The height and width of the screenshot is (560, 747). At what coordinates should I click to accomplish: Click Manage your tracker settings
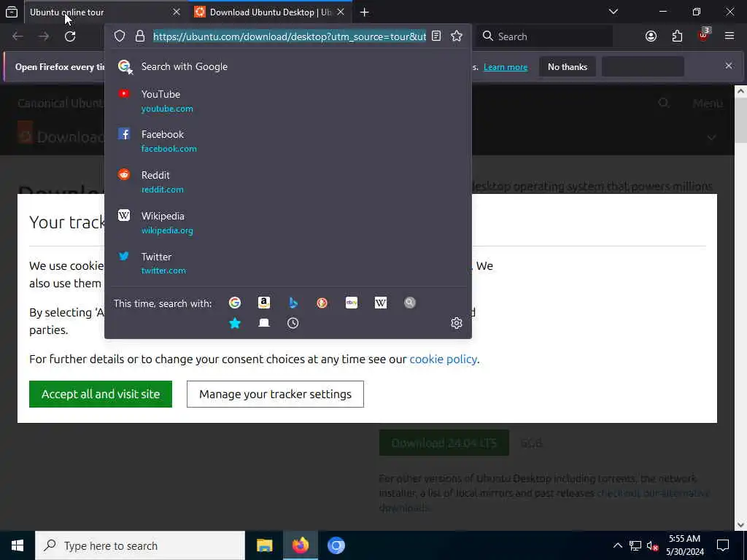[x=275, y=394]
